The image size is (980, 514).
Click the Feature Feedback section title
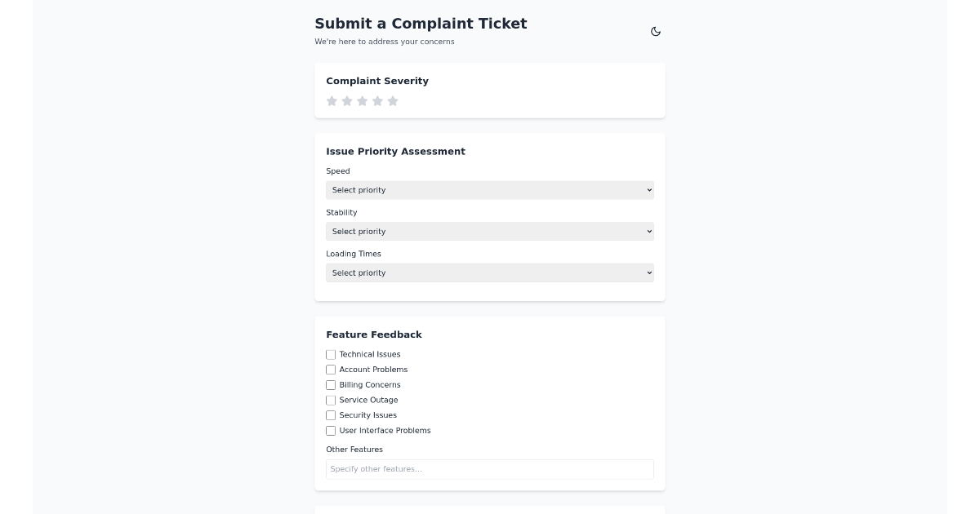click(374, 335)
